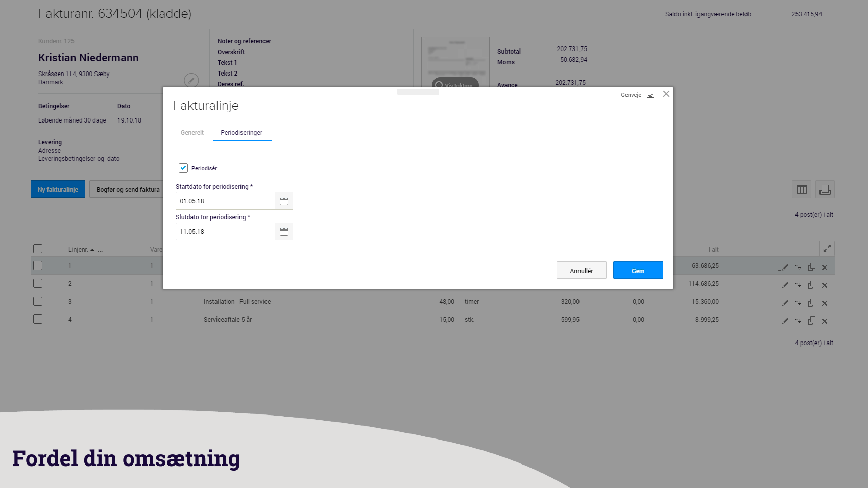
Task: Delete invoice line 4 with X icon
Action: point(824,321)
